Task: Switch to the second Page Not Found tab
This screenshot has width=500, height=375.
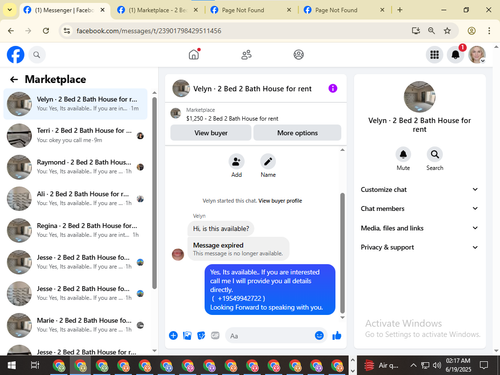Action: [344, 10]
